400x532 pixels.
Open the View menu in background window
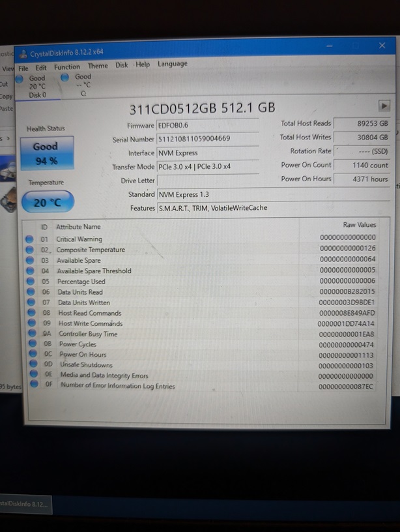point(7,69)
